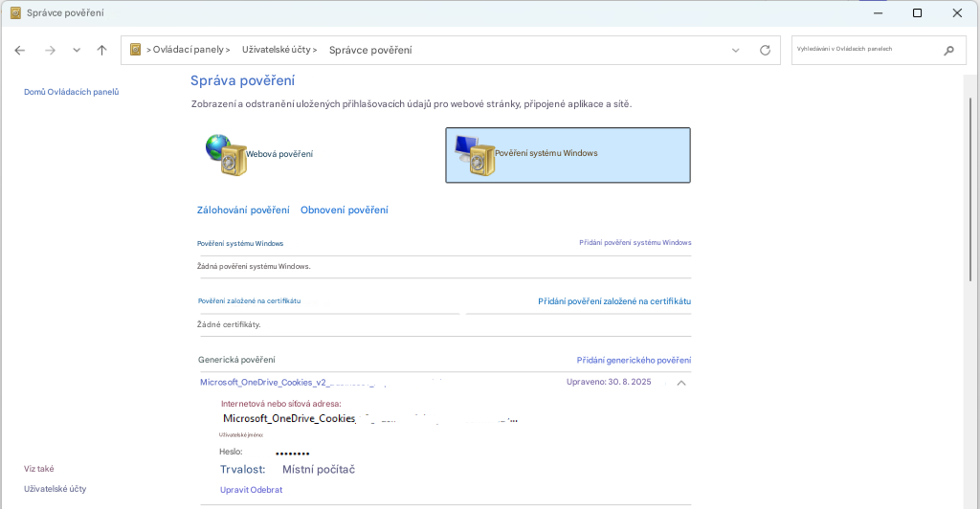
Task: Open Uživatelské účty under Viz také
Action: (55, 489)
